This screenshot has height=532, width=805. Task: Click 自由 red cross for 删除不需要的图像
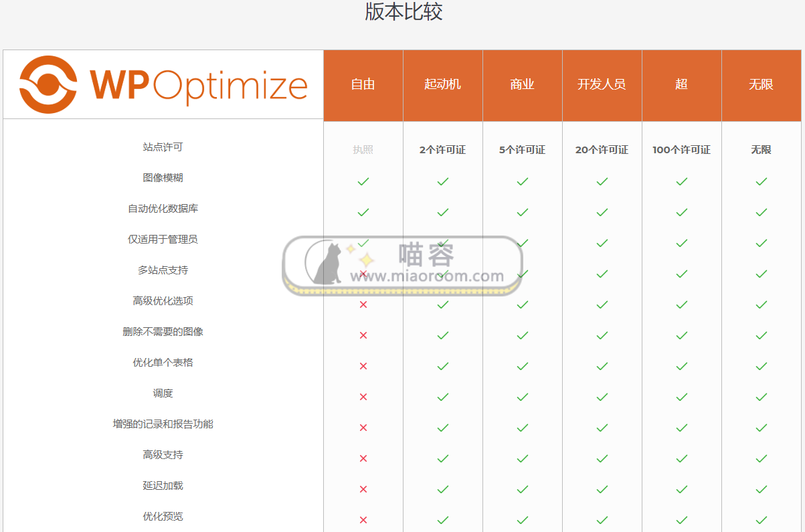(363, 335)
